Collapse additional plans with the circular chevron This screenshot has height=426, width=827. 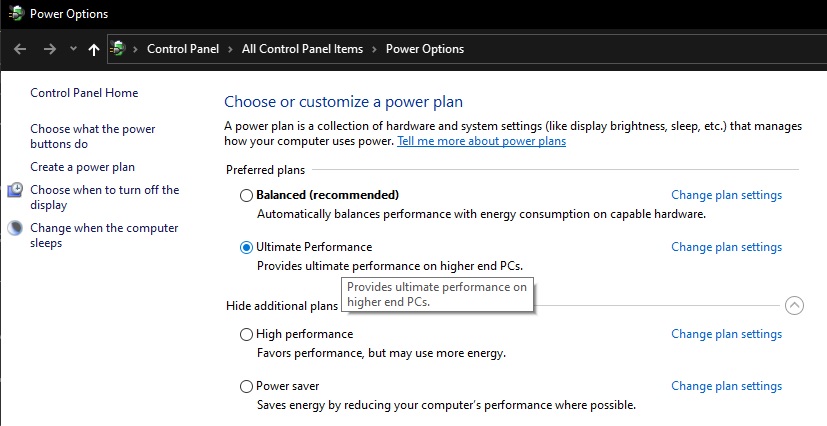(x=795, y=306)
